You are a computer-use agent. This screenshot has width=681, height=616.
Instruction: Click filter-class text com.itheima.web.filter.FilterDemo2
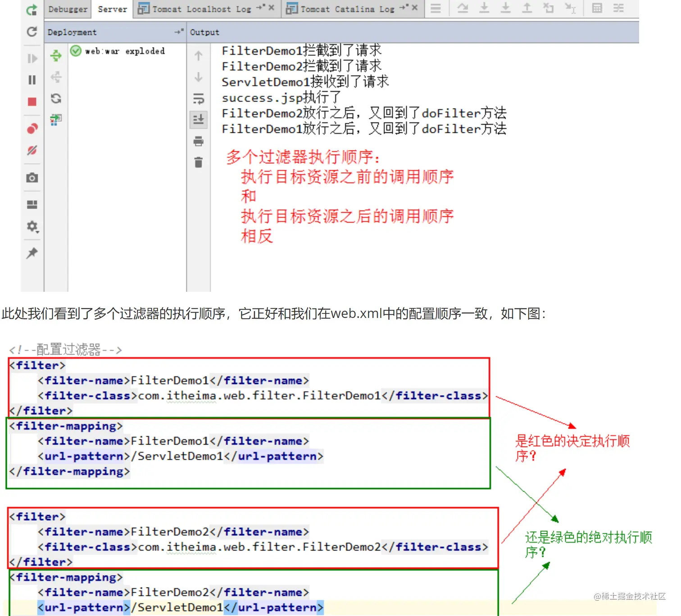coord(259,547)
